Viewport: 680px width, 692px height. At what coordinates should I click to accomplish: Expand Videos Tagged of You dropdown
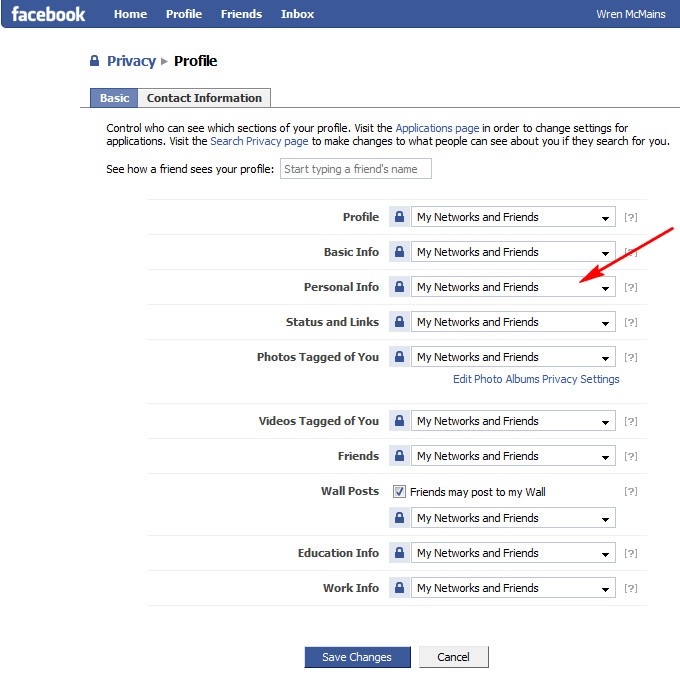coord(513,421)
